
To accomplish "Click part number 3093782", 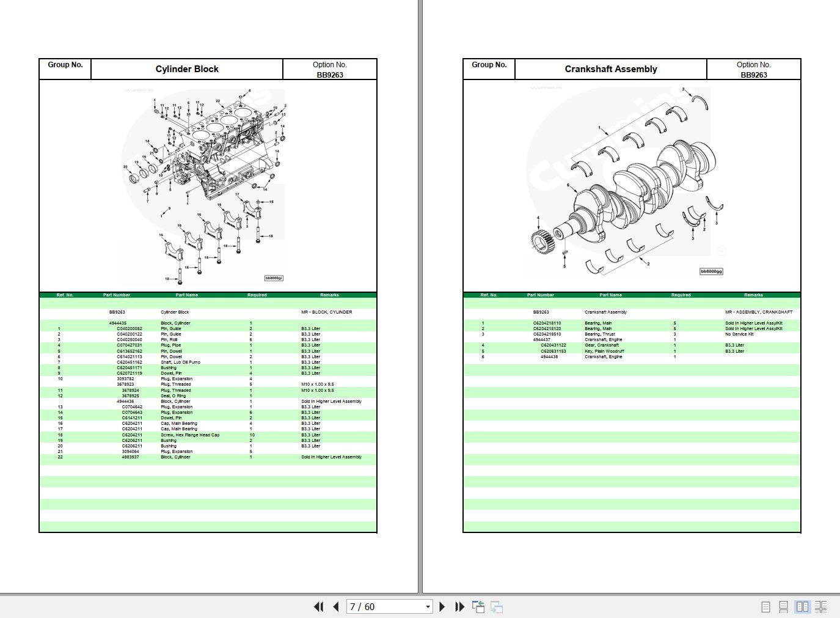I will point(125,379).
